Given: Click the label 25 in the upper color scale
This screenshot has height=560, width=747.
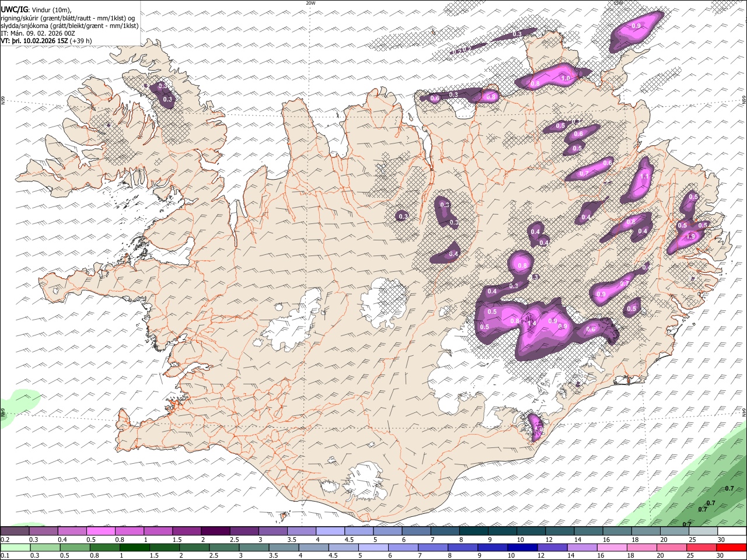Looking at the screenshot, I should click(x=692, y=540).
